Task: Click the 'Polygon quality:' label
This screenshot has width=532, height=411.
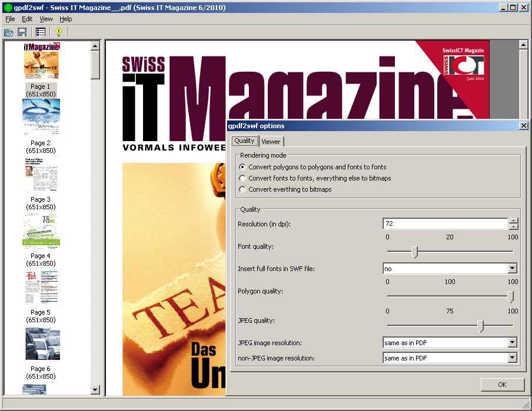Action: [x=261, y=291]
